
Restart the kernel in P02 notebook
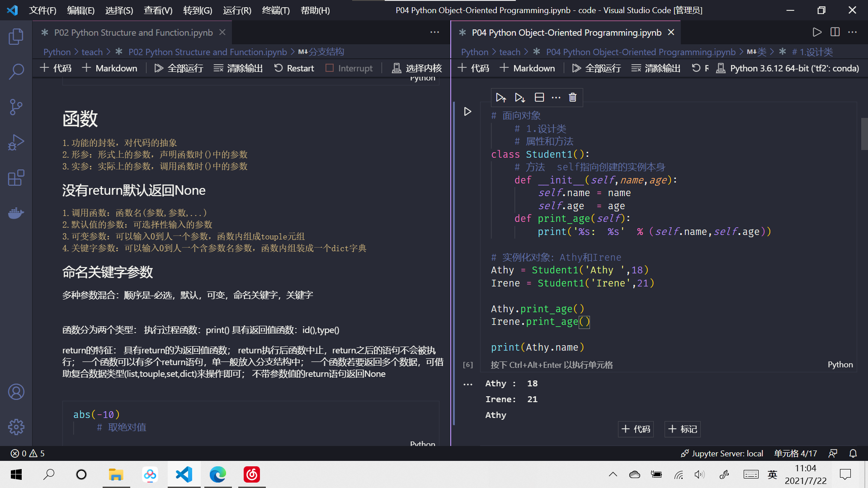[x=294, y=68]
